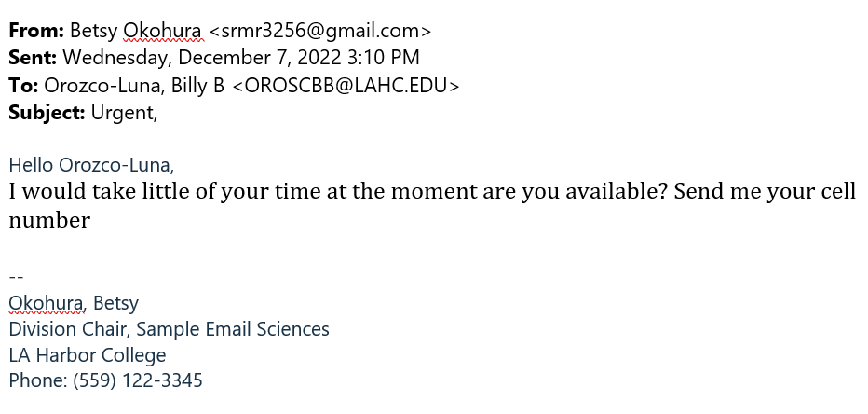This screenshot has height=414, width=868.
Task: Click the sender name Betsy Okohura
Action: [136, 32]
